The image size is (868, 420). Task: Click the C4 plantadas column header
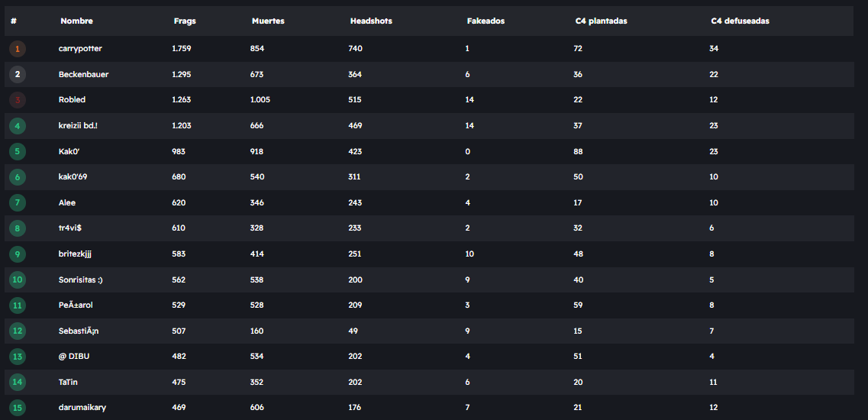click(602, 21)
